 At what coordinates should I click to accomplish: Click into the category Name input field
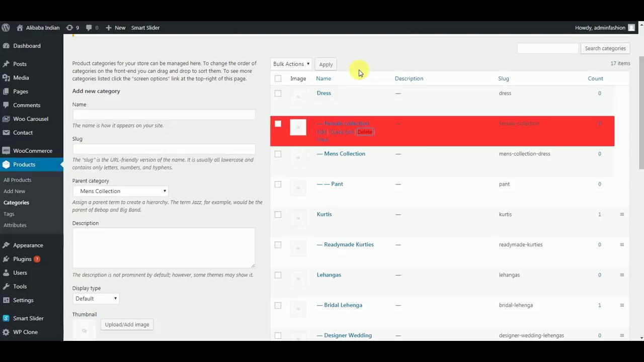[x=164, y=115]
